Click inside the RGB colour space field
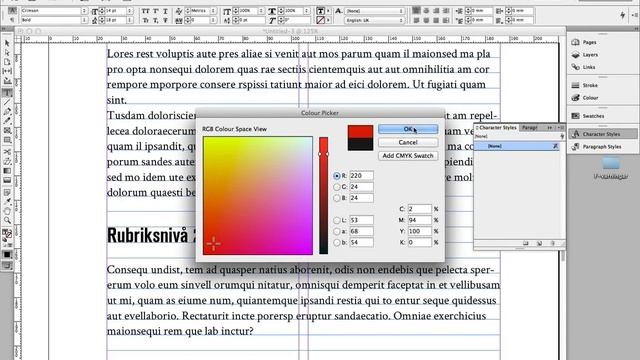640x360 pixels. [x=258, y=196]
